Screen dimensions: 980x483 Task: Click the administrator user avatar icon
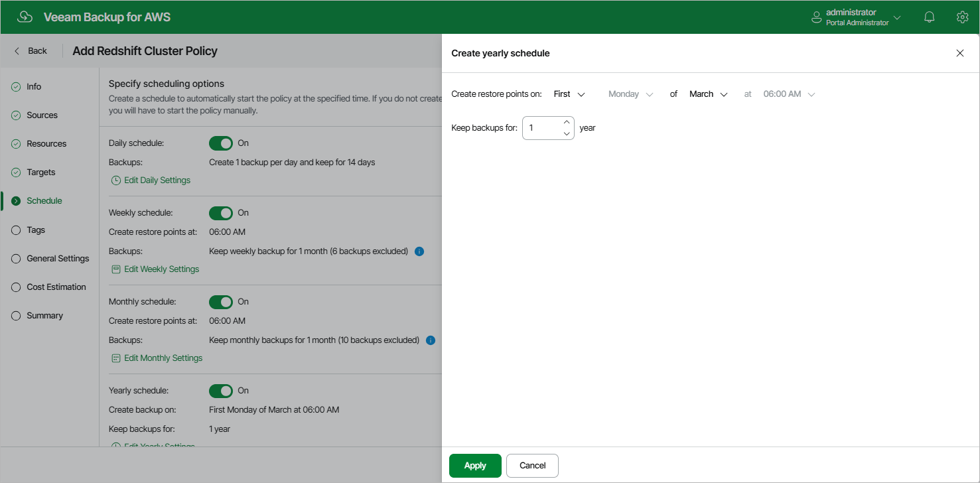[817, 17]
